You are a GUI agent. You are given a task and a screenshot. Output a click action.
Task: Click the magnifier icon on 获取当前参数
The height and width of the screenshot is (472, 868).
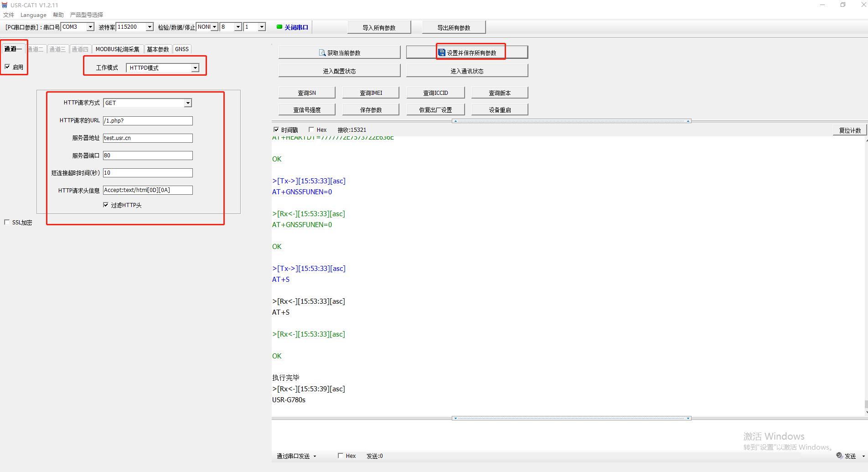click(322, 53)
